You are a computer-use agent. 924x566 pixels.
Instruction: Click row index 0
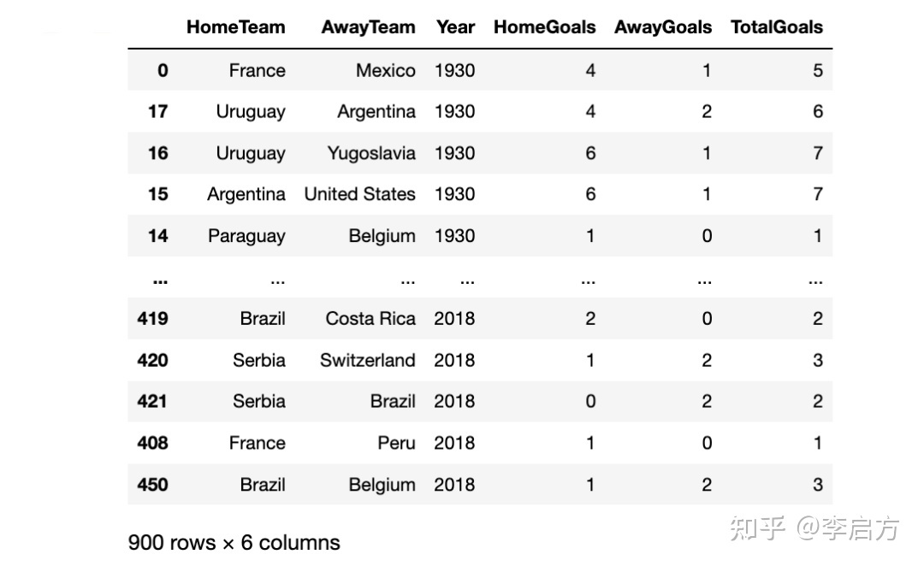(x=163, y=71)
